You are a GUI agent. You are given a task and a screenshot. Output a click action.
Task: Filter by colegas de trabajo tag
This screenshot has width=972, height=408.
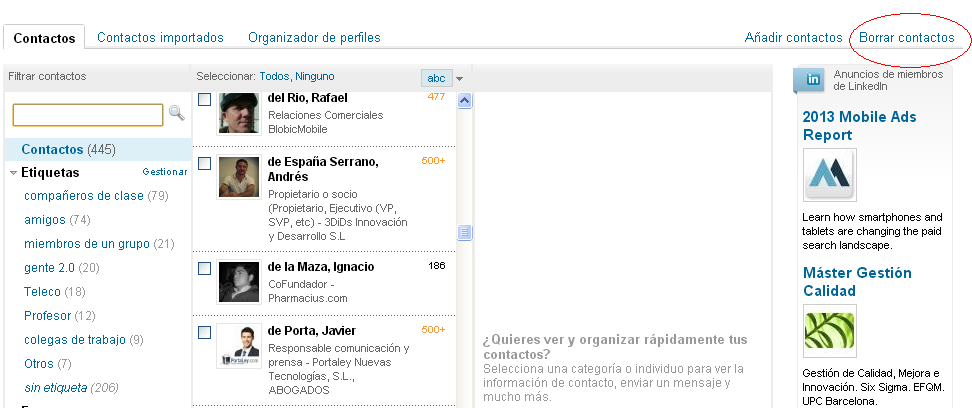coord(75,340)
